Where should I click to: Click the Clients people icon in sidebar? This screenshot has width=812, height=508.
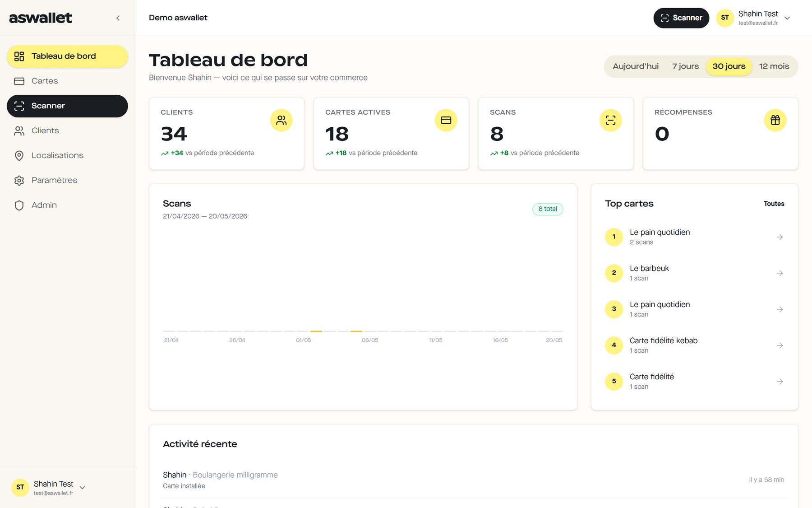click(x=19, y=131)
